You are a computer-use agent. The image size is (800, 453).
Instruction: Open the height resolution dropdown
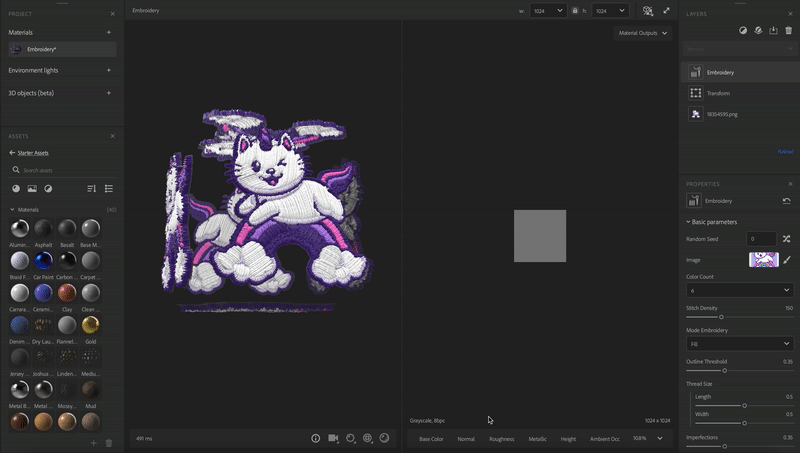point(610,11)
